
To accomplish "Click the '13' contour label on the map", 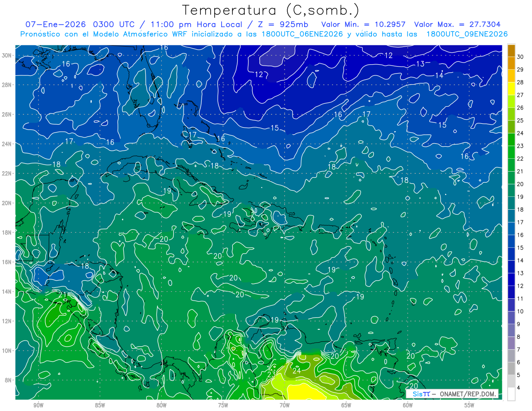I will click(x=420, y=64).
